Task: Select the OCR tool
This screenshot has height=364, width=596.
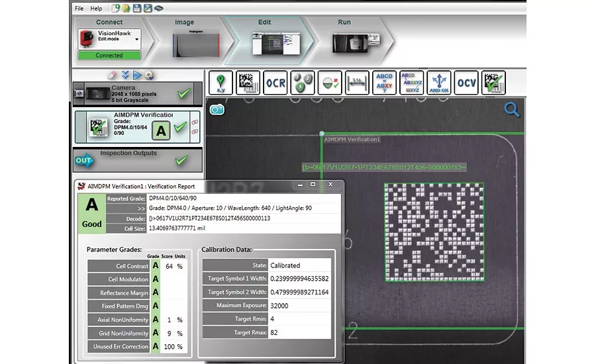Action: click(x=275, y=83)
